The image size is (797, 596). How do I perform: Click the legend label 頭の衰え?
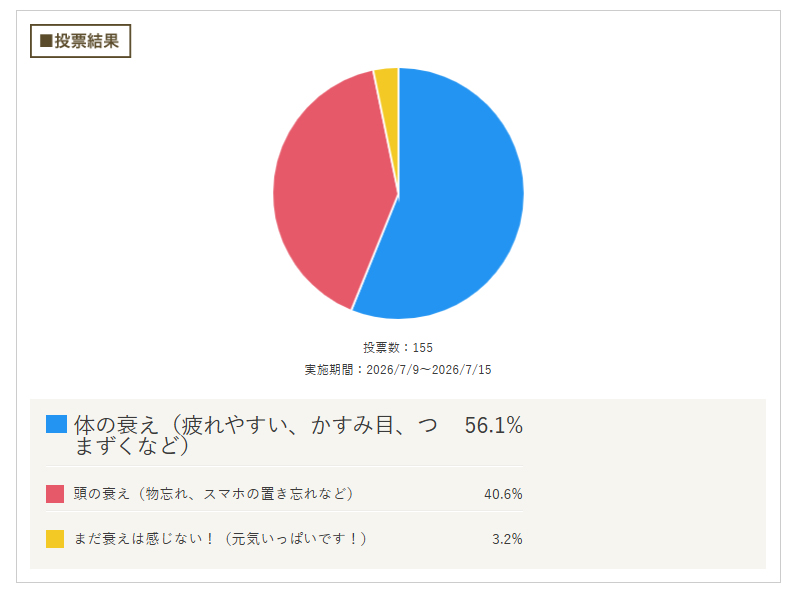pyautogui.click(x=213, y=493)
